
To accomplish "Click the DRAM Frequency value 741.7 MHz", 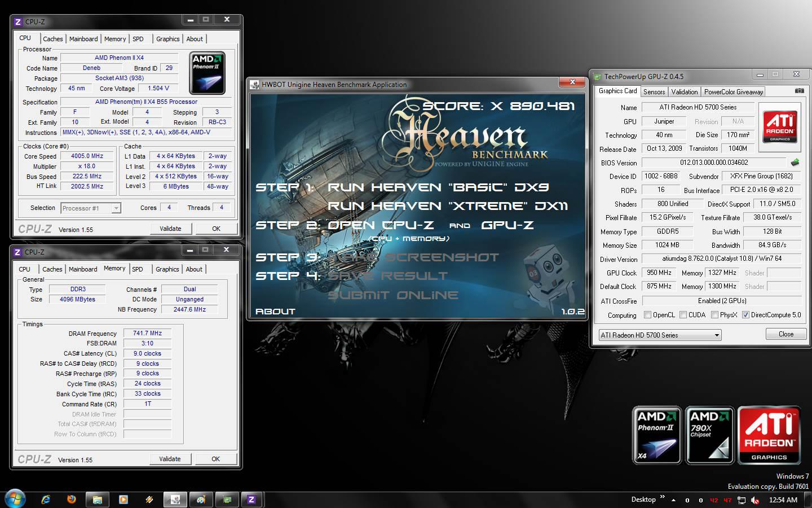I will point(147,333).
